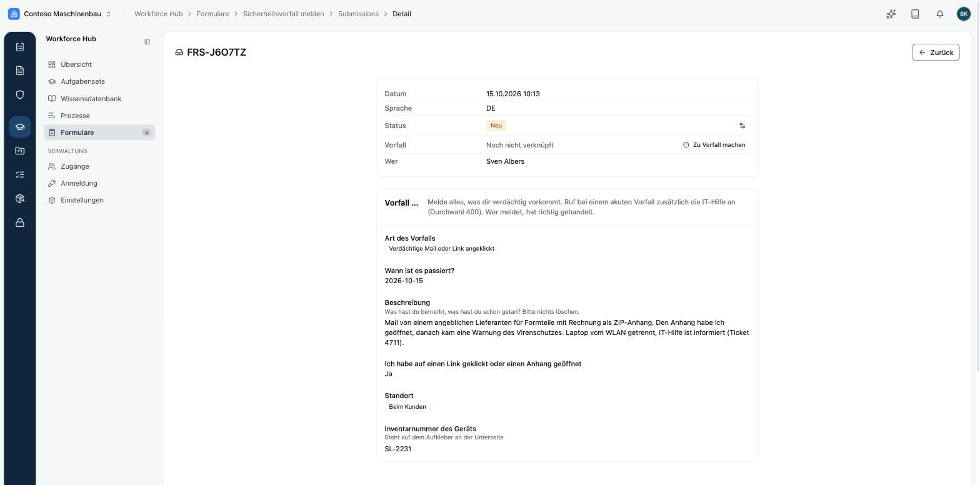Screen dimensions: 980x485
Task: Select the highlighted graduation cap rail icon
Action: coord(19,127)
